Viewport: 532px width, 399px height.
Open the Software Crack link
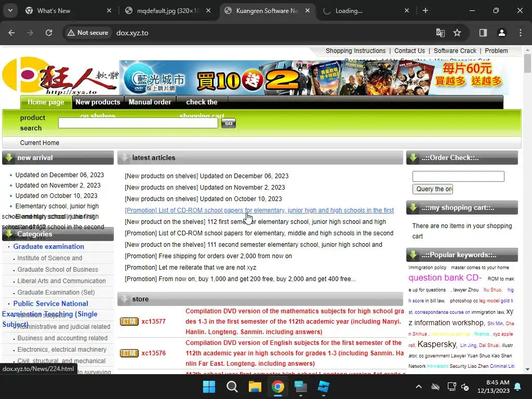pyautogui.click(x=455, y=51)
